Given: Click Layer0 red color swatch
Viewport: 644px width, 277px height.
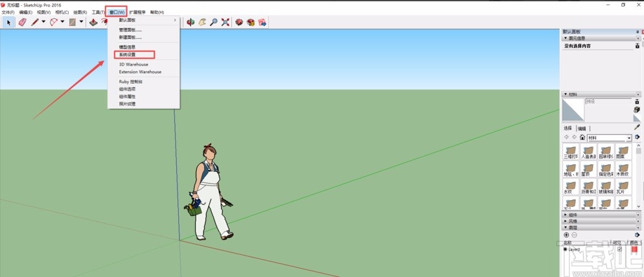Looking at the screenshot, I should point(634,249).
